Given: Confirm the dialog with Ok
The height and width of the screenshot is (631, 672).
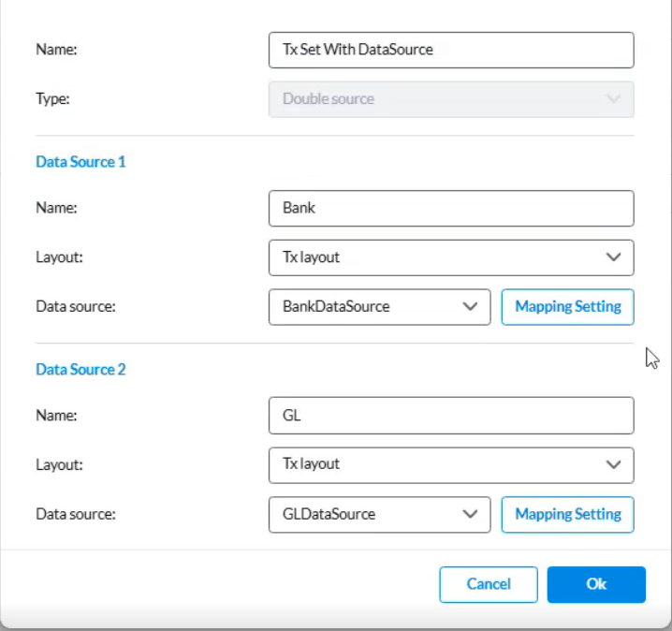Looking at the screenshot, I should [x=596, y=584].
